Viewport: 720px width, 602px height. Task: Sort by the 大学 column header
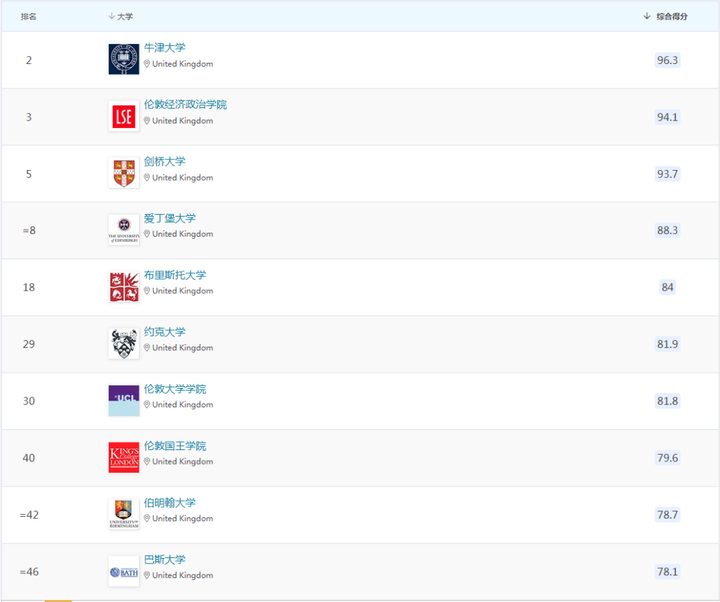pos(121,17)
